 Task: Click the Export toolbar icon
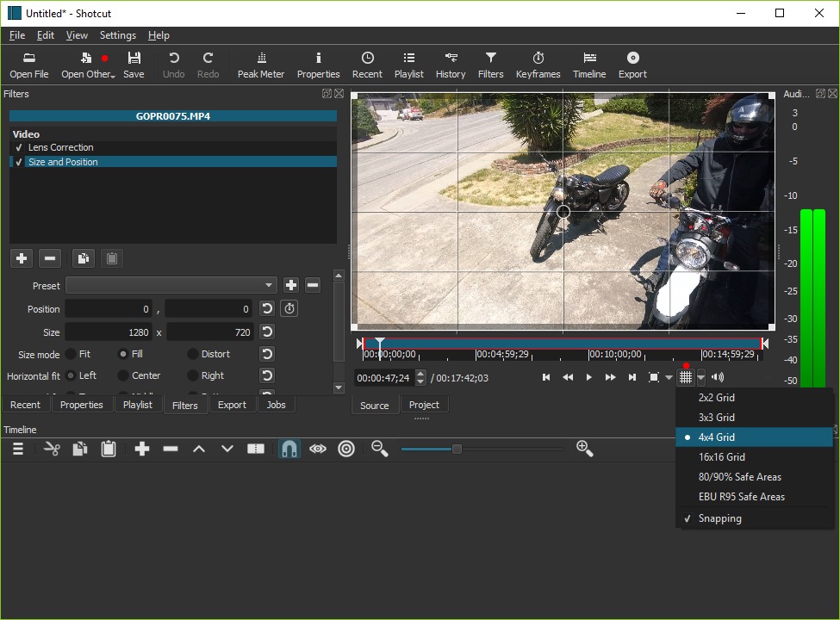pyautogui.click(x=632, y=65)
